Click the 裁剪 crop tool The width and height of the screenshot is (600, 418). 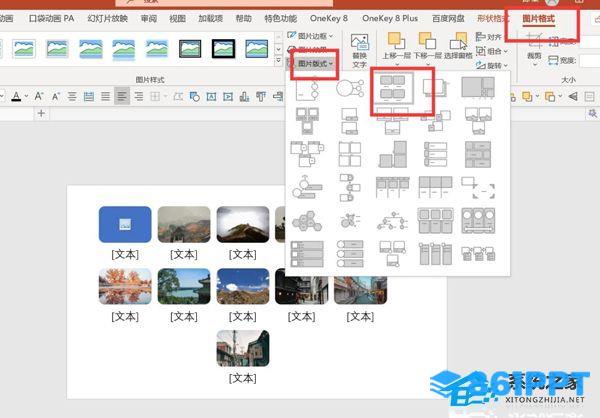tap(534, 49)
